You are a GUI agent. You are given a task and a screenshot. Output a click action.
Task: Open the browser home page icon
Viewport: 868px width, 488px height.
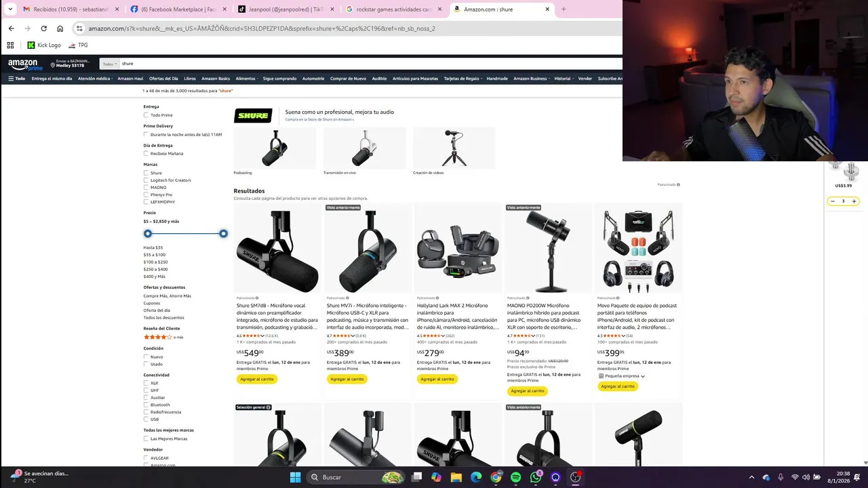coord(60,28)
